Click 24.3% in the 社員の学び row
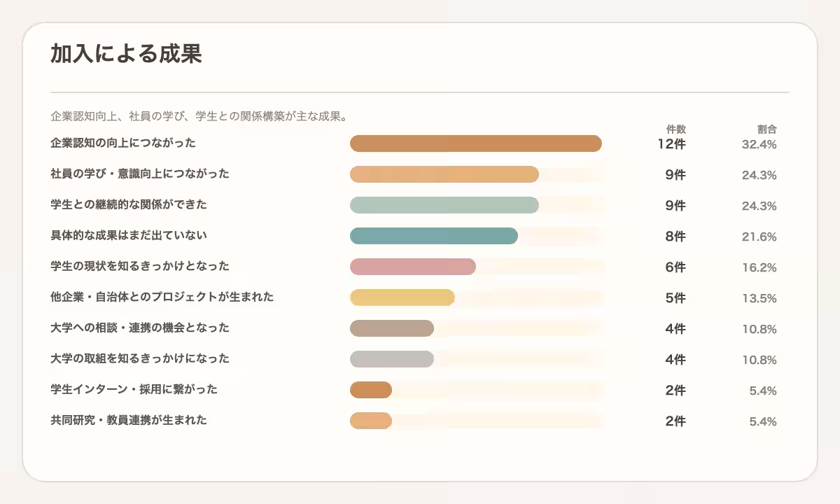The height and width of the screenshot is (504, 840). coord(759,176)
